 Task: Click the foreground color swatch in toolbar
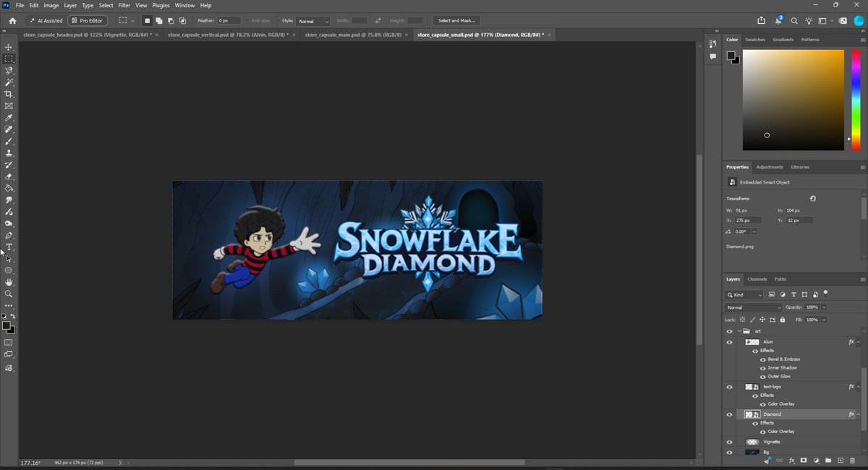[7, 325]
